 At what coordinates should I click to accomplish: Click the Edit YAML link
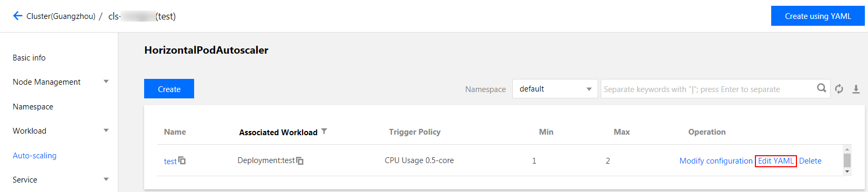pyautogui.click(x=776, y=161)
